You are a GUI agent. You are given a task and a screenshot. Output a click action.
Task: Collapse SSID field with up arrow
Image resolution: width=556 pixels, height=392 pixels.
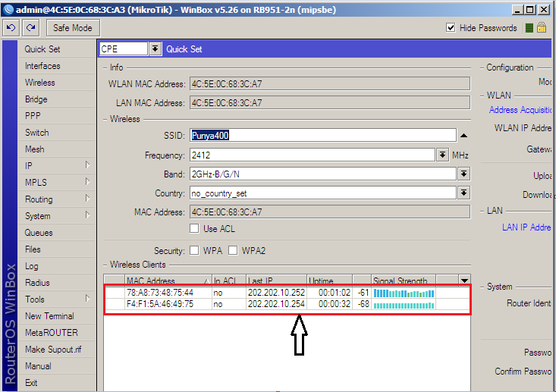(463, 136)
